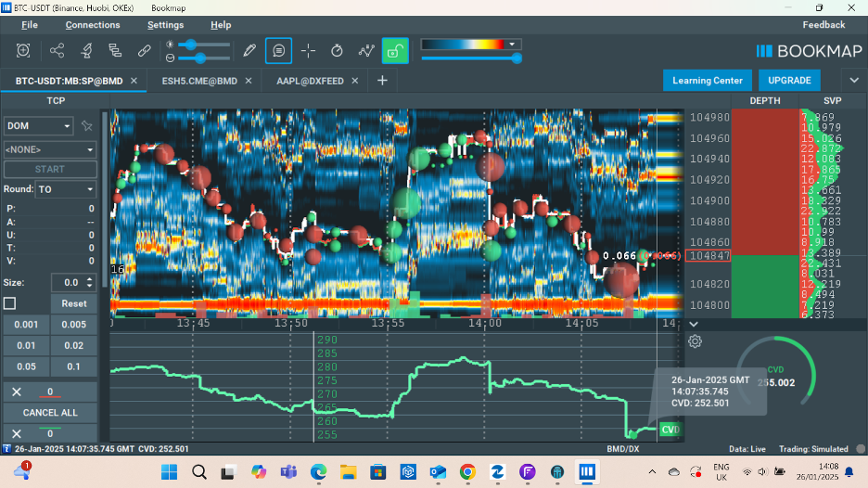Open the <NONE> dropdown
Image resolution: width=868 pixels, height=488 pixels.
click(x=50, y=149)
